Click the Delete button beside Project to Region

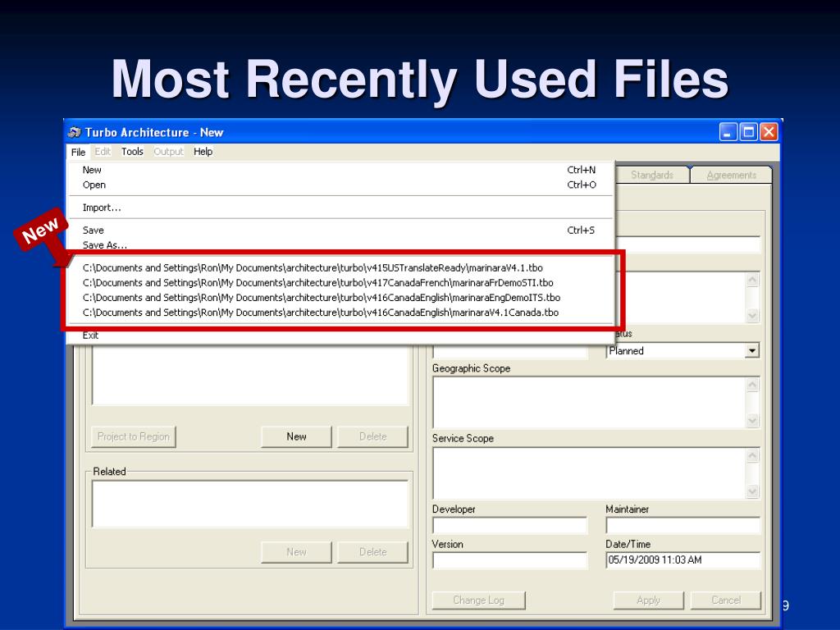click(373, 436)
